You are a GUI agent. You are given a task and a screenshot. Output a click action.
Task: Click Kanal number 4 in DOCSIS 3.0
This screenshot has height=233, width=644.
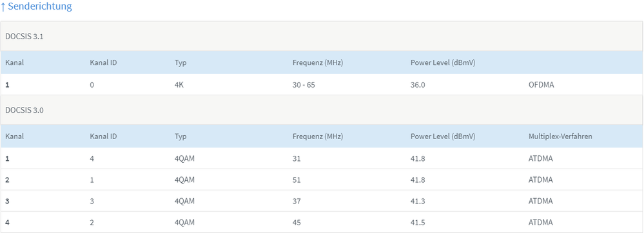(x=7, y=222)
